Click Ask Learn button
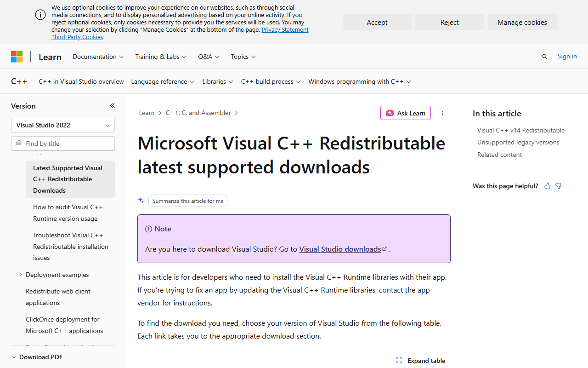Viewport: 588px width, 368px height. [406, 113]
